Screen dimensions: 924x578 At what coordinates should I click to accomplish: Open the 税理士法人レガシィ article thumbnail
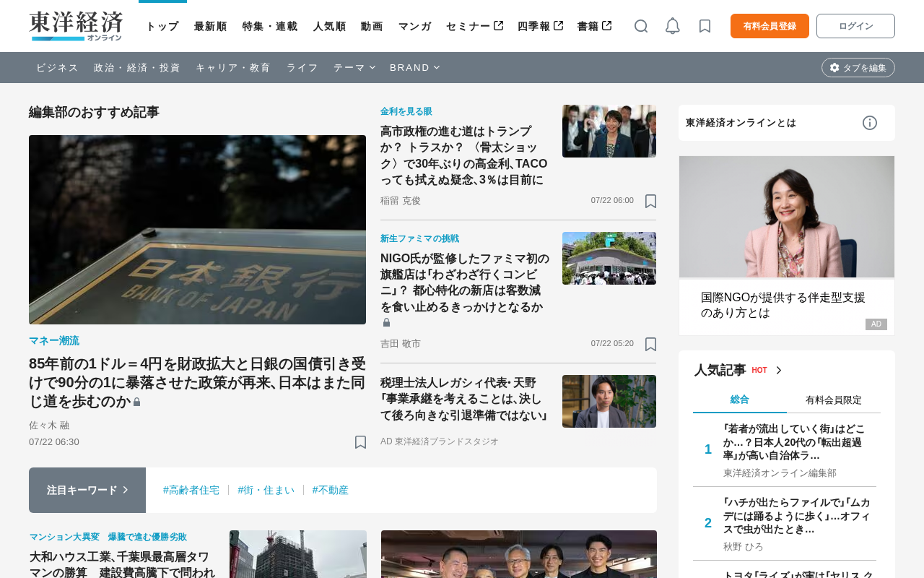point(609,401)
